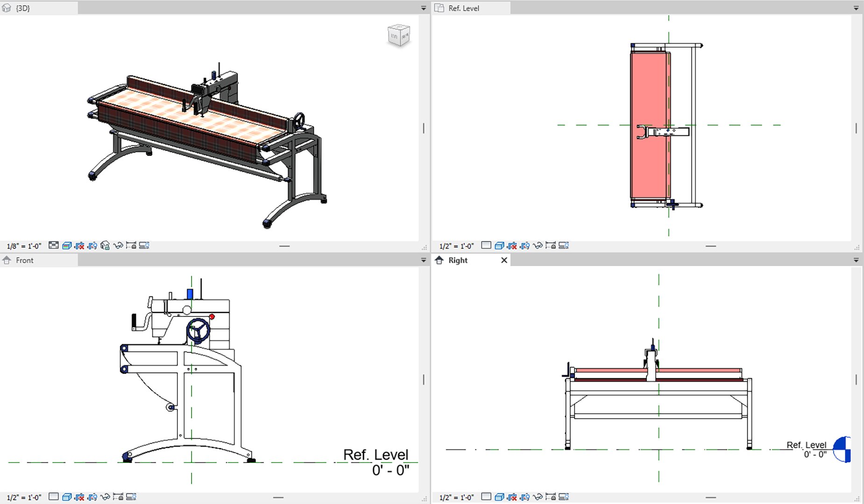
Task: Change the 1/8" = 1'-0" scale in 3D view
Action: tap(24, 246)
